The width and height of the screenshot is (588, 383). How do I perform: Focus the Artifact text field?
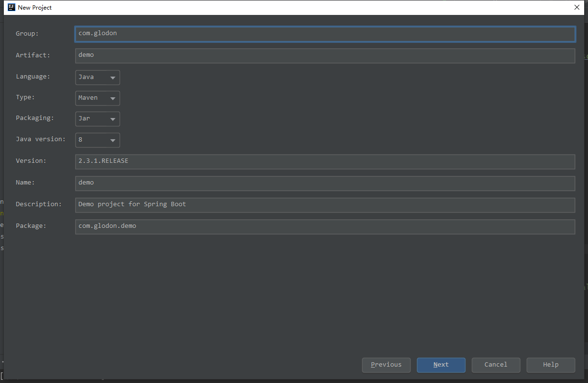tap(325, 55)
